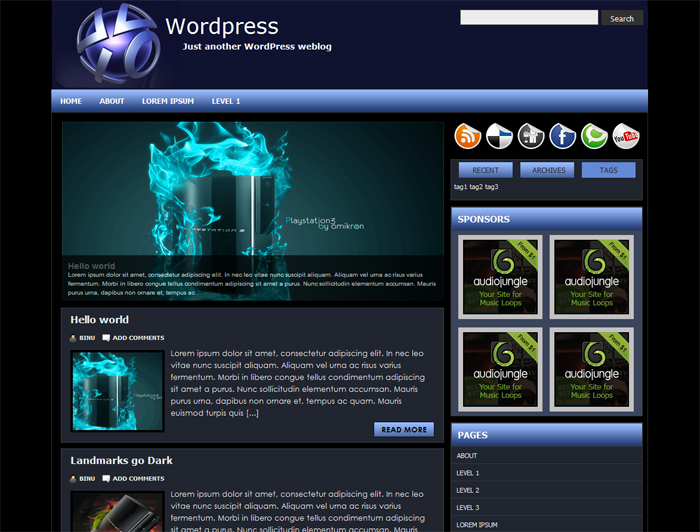Click ADD COMMENTS under Hello world
Screen dimensions: 700x532
138,338
